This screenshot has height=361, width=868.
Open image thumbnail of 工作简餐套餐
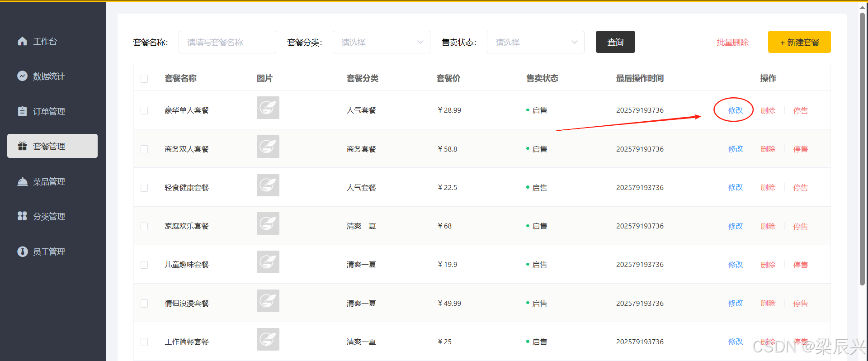coord(268,339)
